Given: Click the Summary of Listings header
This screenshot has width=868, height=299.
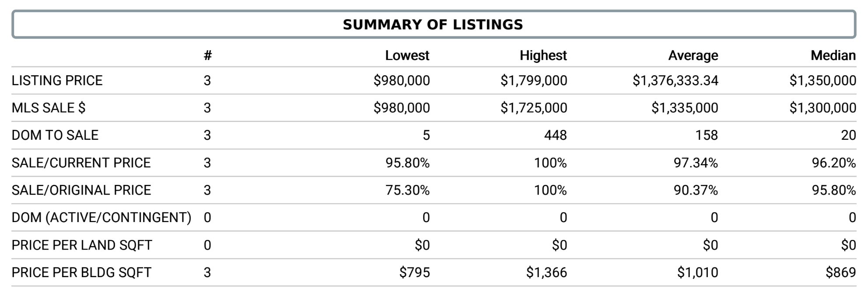Looking at the screenshot, I should [433, 24].
